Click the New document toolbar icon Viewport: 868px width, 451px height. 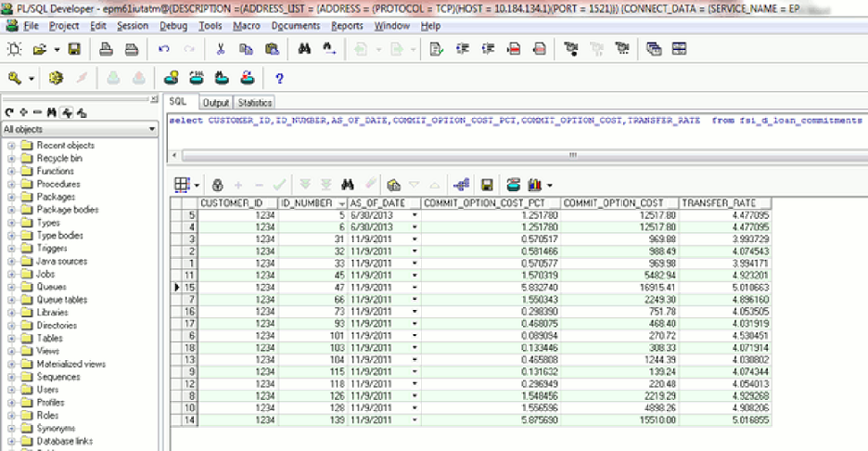click(15, 49)
